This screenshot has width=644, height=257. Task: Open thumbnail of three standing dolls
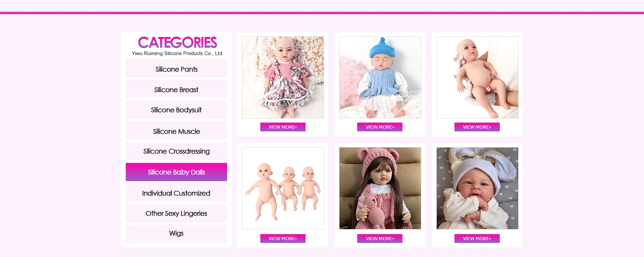click(x=283, y=188)
